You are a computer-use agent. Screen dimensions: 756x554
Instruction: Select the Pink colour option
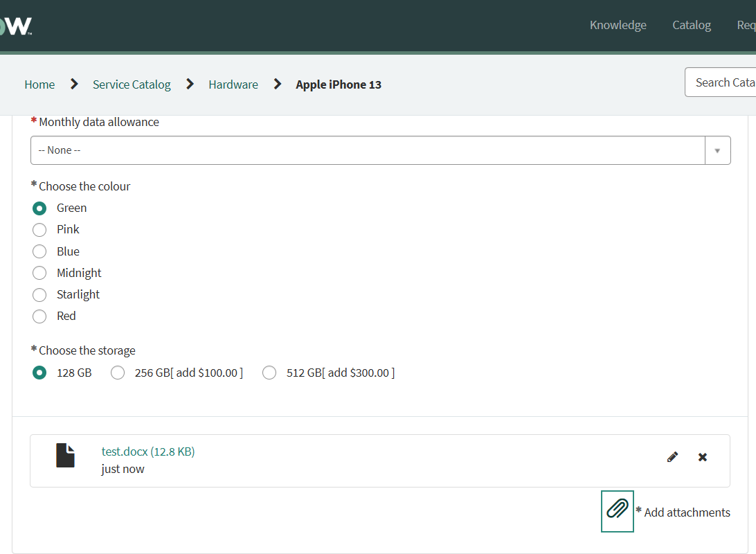(39, 230)
